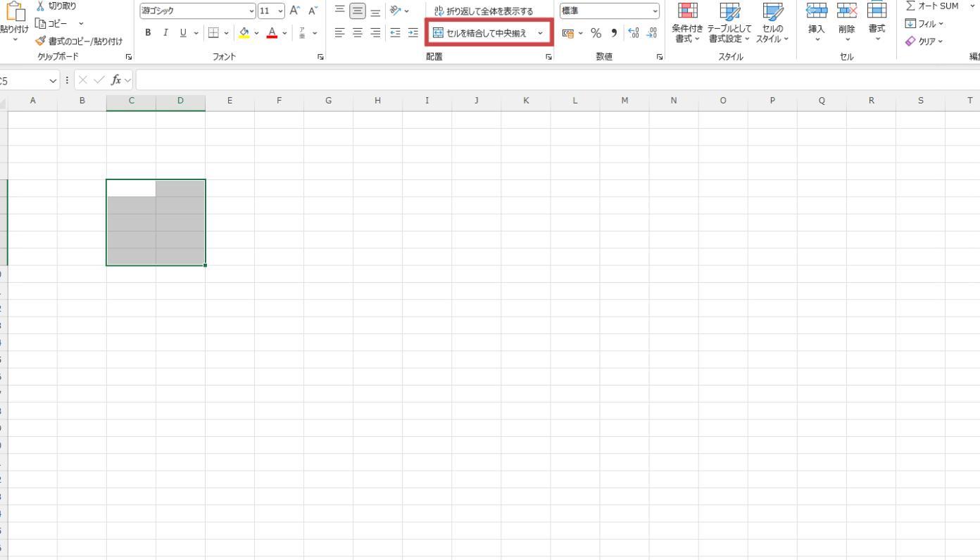Screen dimensions: 980x560
Task: Align text right
Action: pos(375,32)
